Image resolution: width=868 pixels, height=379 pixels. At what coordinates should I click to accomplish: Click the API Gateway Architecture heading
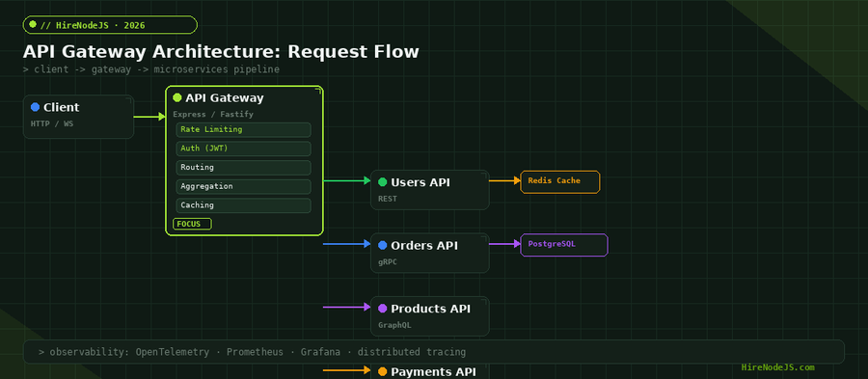(221, 51)
